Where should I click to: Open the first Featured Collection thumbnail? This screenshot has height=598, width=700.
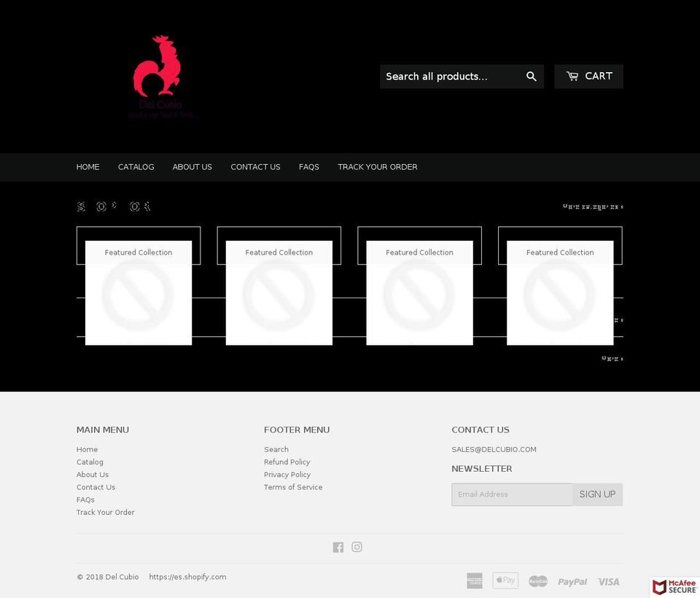tap(139, 293)
